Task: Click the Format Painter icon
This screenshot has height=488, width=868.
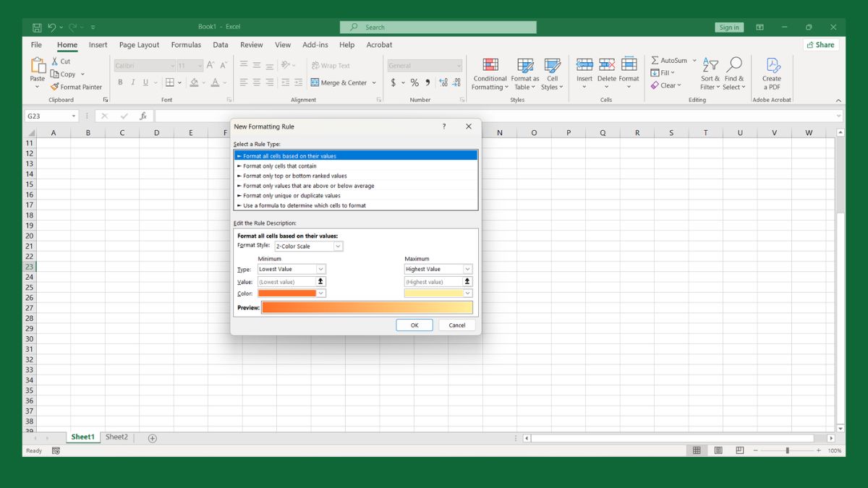Action: 54,87
